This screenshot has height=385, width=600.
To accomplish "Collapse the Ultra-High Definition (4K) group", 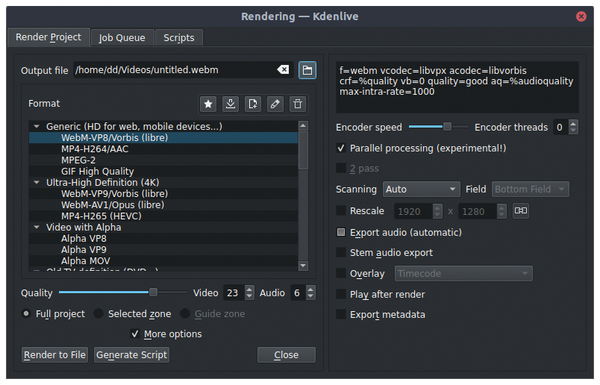I will tap(37, 183).
